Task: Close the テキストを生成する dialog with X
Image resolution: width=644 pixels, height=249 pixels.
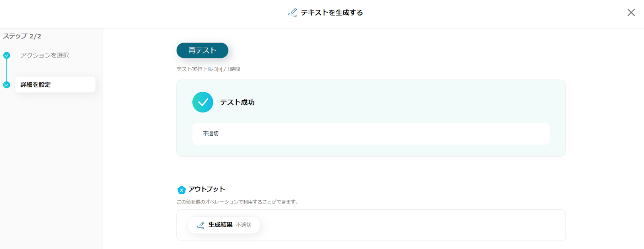Action: 631,12
